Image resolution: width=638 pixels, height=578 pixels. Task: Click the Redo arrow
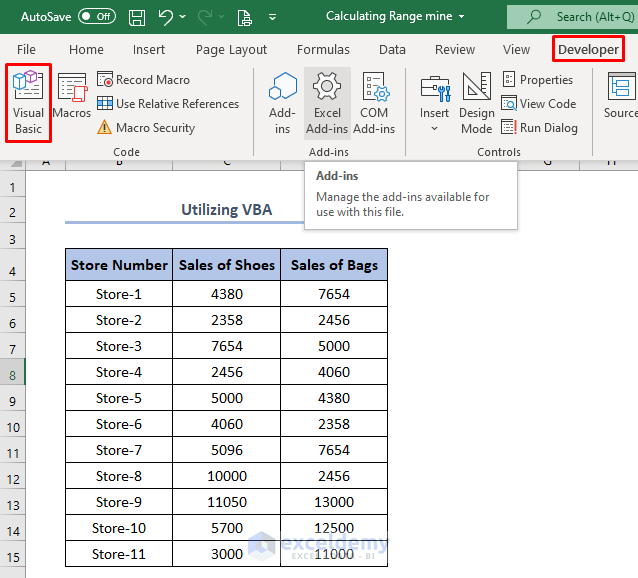(x=205, y=17)
